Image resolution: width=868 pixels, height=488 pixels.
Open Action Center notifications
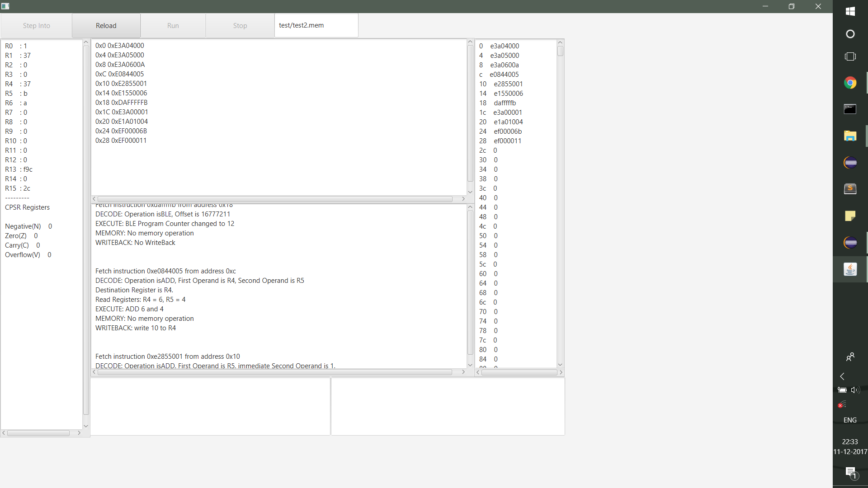850,473
